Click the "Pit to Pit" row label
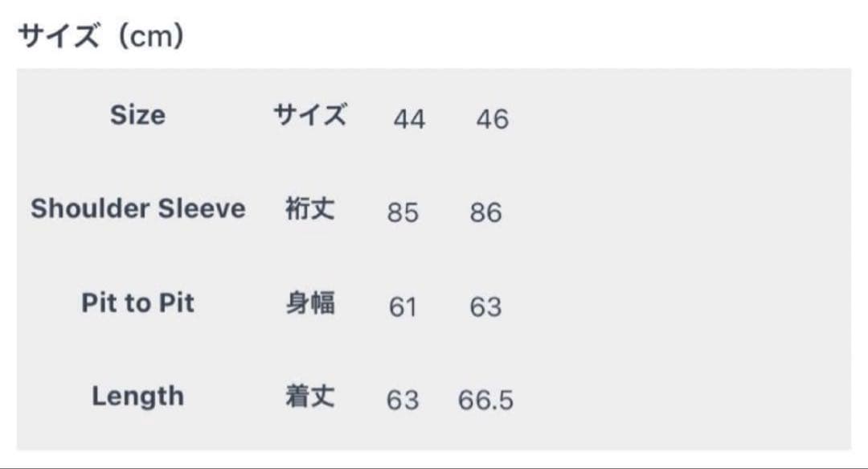Viewport: 868px width, 469px height. point(137,303)
